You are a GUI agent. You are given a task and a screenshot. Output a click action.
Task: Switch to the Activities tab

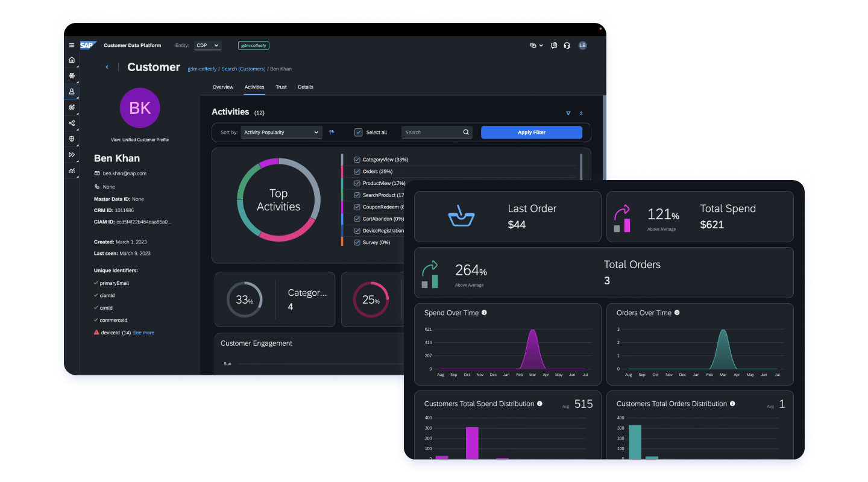[254, 87]
